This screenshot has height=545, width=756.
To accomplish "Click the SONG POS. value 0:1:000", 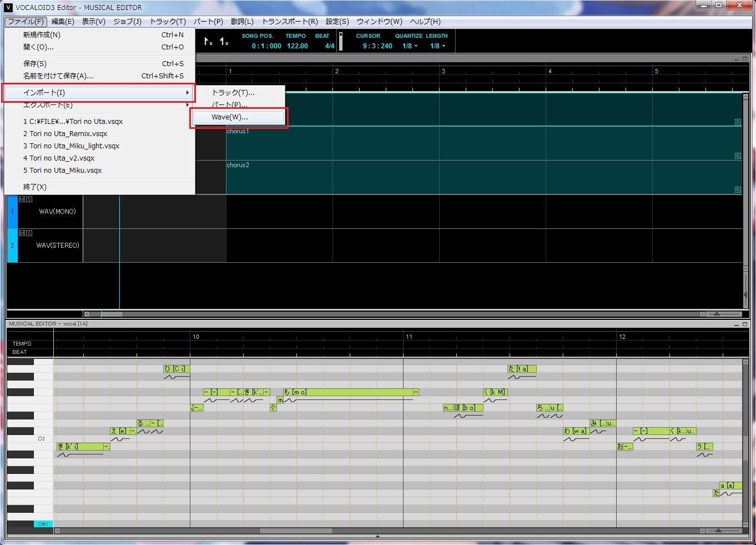I will (266, 46).
